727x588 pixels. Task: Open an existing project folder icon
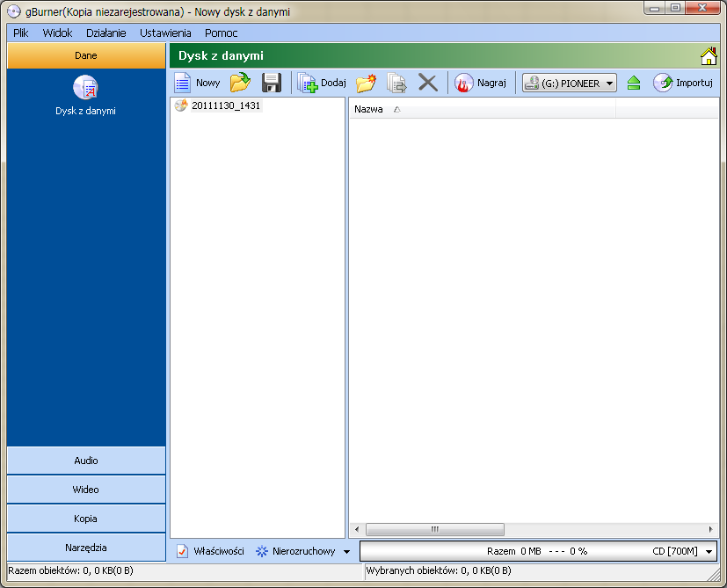tap(240, 83)
